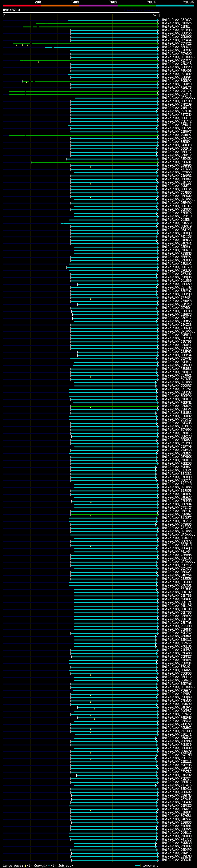The image size is (197, 868).
Task: Click hit label UniRef100_C4C341
Action: pos(176,244)
